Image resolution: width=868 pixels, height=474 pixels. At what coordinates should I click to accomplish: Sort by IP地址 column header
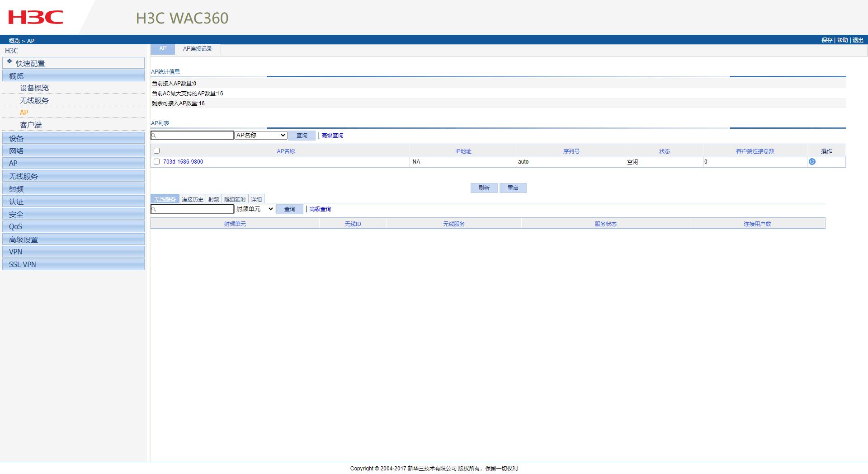pyautogui.click(x=463, y=151)
